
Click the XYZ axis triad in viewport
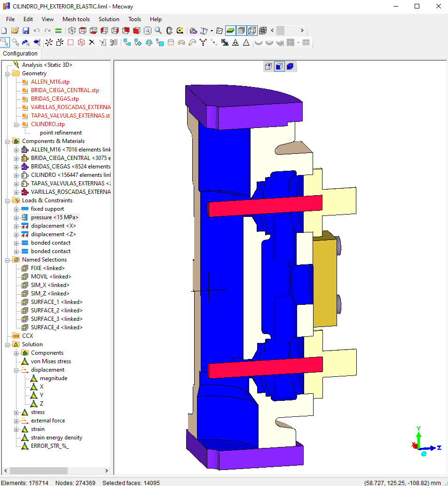point(426,442)
